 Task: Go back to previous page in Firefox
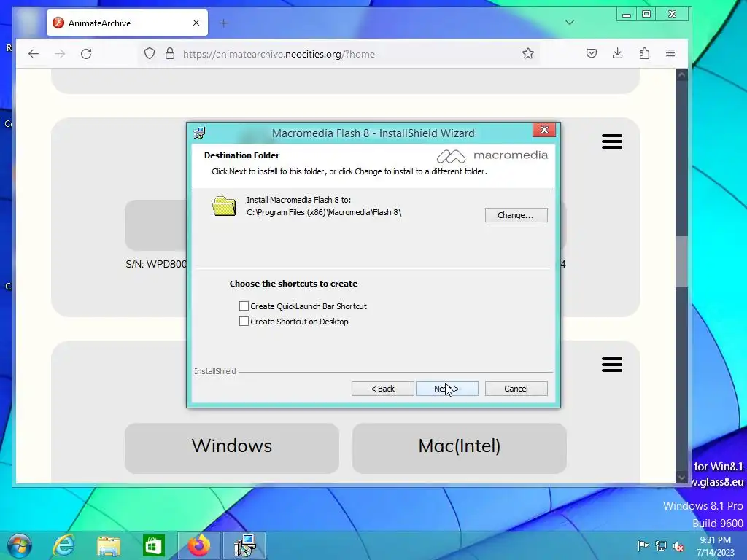(x=34, y=54)
